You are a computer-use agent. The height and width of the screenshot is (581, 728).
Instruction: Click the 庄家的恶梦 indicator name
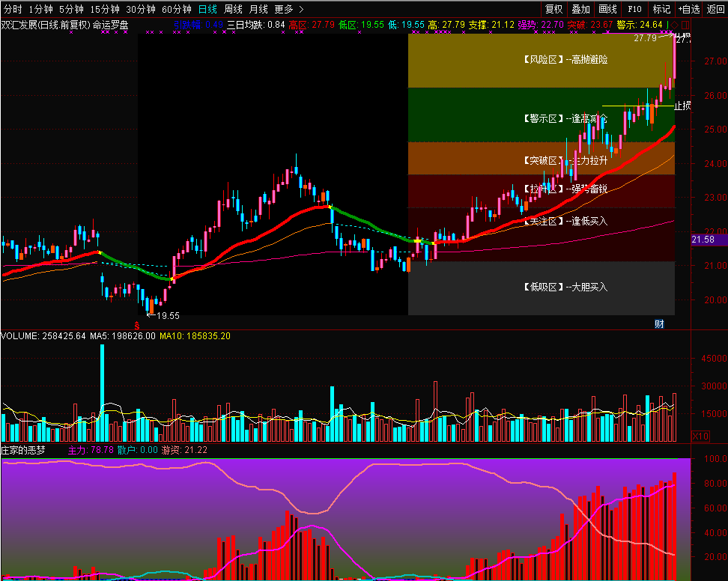tap(23, 450)
